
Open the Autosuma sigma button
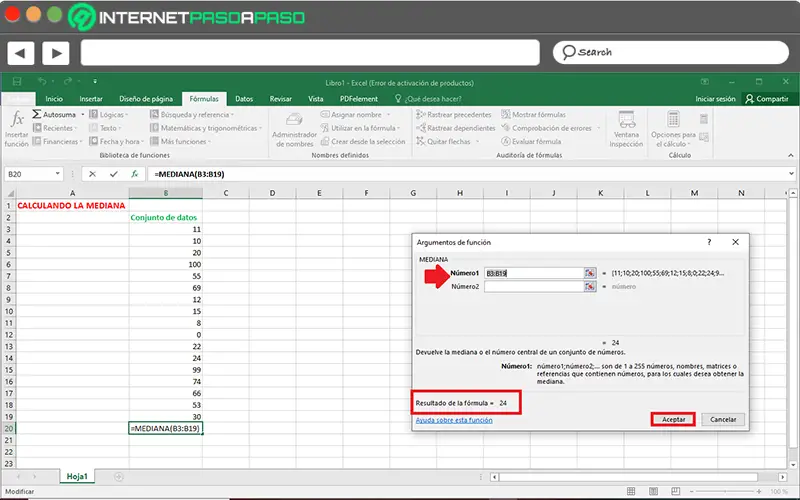(54, 114)
